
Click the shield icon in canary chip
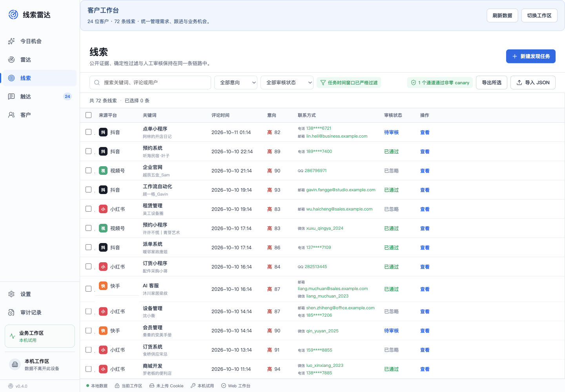[413, 83]
